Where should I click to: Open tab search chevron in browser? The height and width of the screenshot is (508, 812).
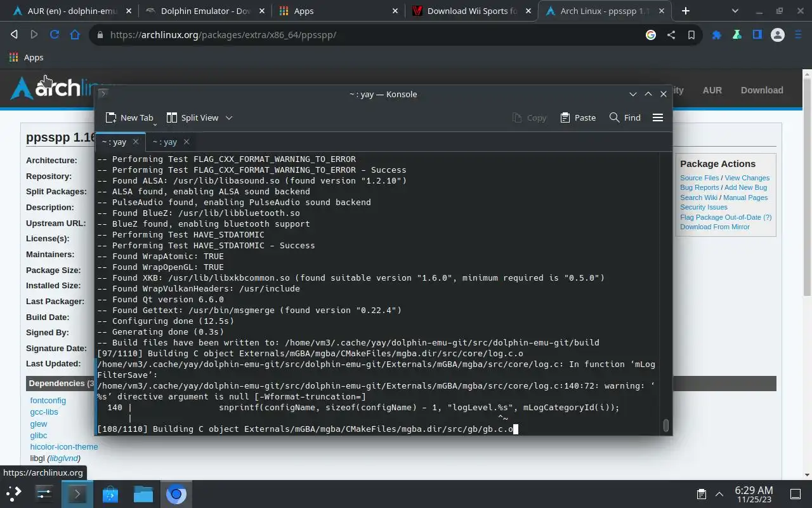coord(735,11)
